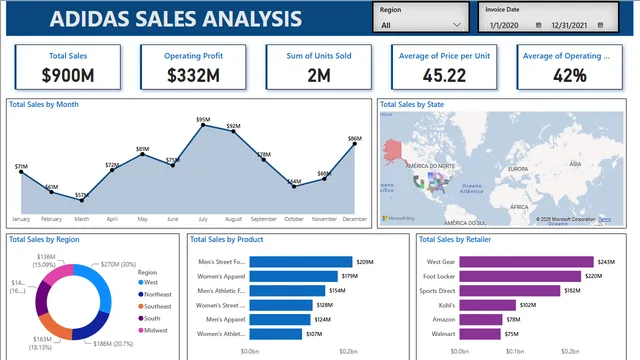
Task: Select Northeast in the Region legend
Action: (x=155, y=294)
